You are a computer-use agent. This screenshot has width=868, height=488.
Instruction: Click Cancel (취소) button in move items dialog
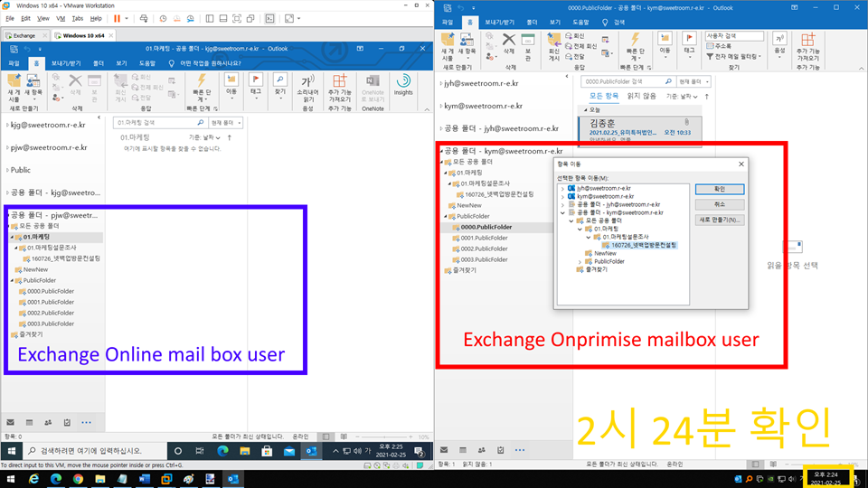tap(720, 205)
